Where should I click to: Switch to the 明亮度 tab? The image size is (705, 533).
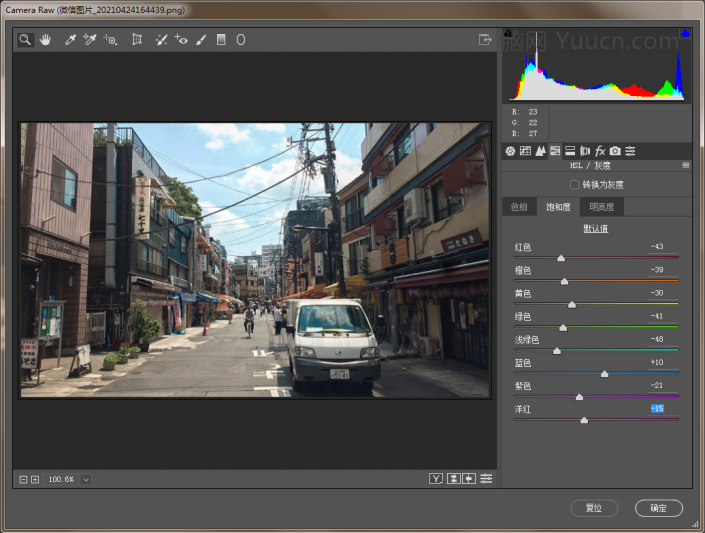click(x=602, y=207)
